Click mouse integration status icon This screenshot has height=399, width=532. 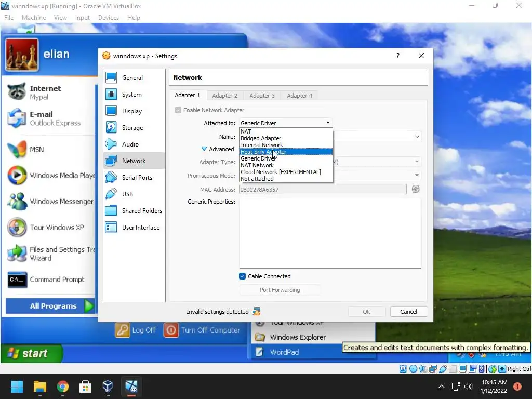click(x=493, y=369)
